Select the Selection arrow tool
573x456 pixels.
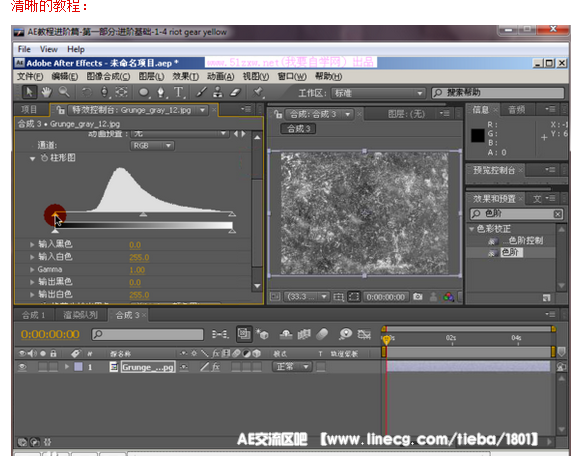(29, 92)
